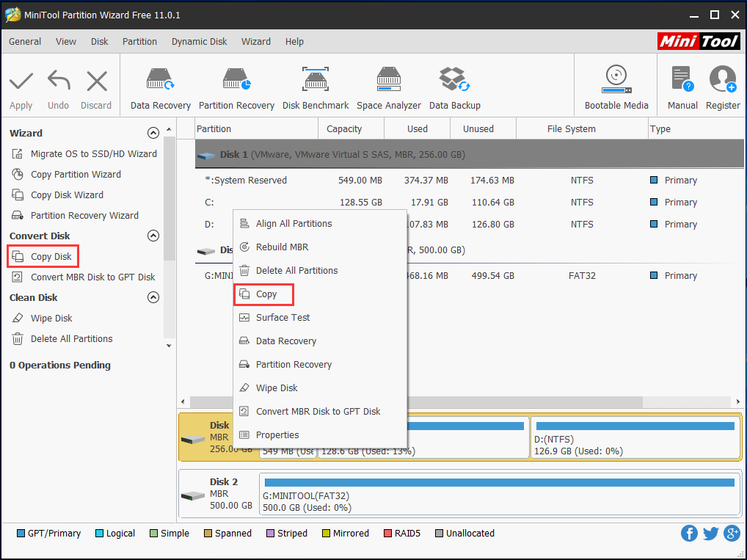Click the left arrow of horizontal scrollbar
The width and height of the screenshot is (747, 560).
click(x=183, y=401)
